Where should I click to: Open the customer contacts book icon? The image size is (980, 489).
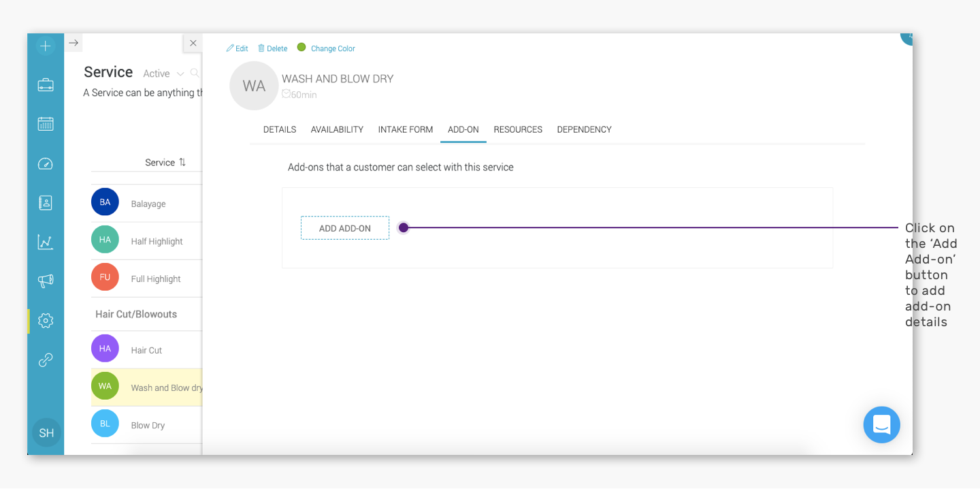[46, 202]
